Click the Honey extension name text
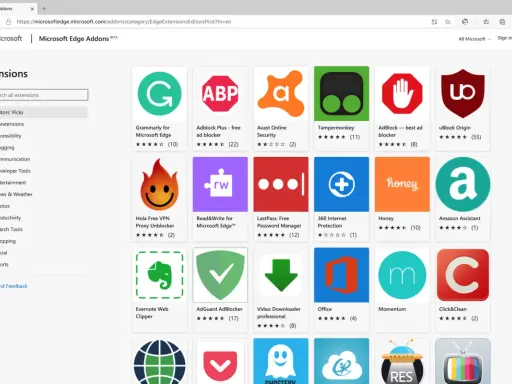 386,218
